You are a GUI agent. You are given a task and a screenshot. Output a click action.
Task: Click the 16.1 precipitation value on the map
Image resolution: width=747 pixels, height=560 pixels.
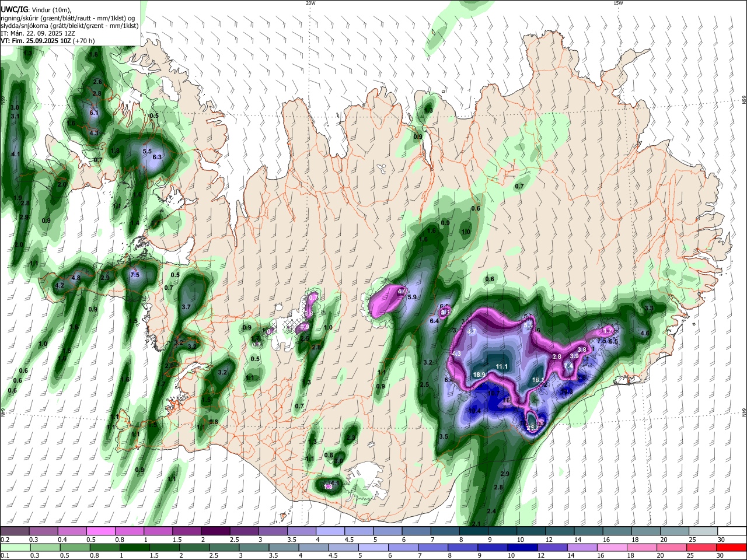click(x=538, y=380)
